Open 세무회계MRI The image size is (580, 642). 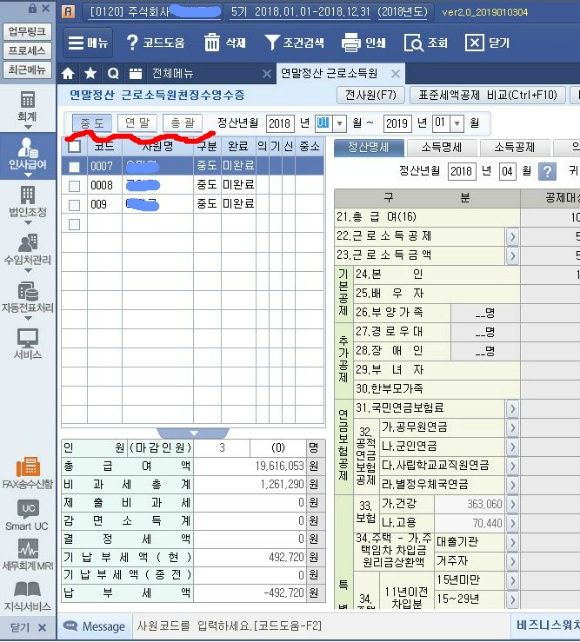pyautogui.click(x=27, y=555)
